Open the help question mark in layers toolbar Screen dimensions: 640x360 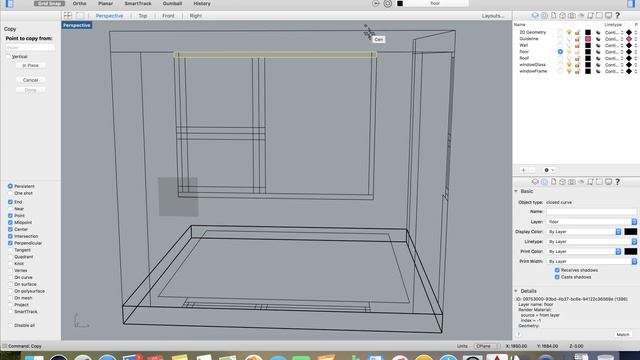[618, 16]
